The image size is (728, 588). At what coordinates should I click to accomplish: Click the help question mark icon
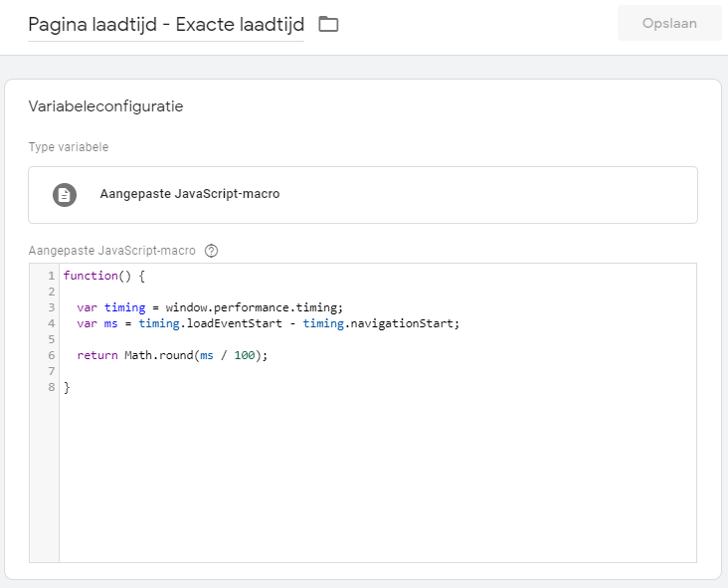pos(211,251)
